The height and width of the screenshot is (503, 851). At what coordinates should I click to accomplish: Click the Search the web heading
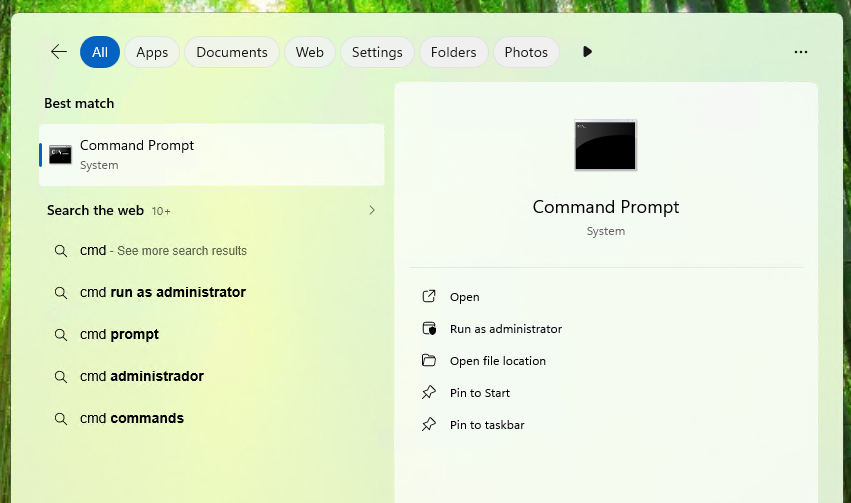pyautogui.click(x=95, y=211)
